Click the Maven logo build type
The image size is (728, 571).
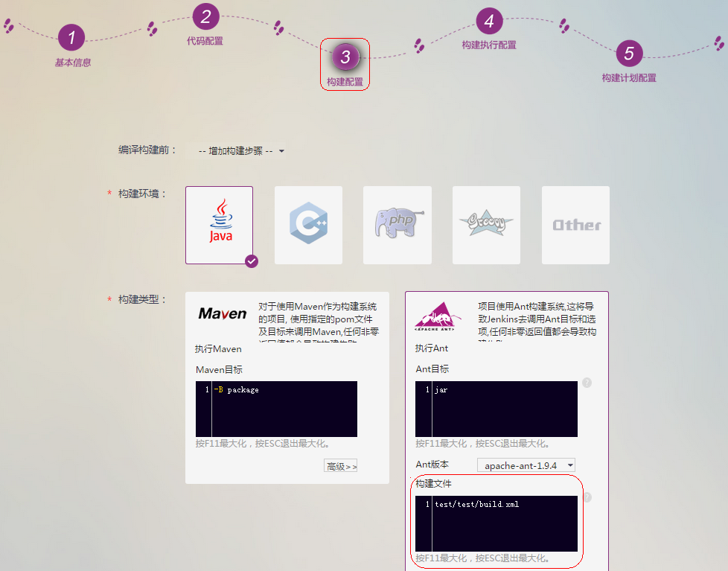tap(223, 314)
